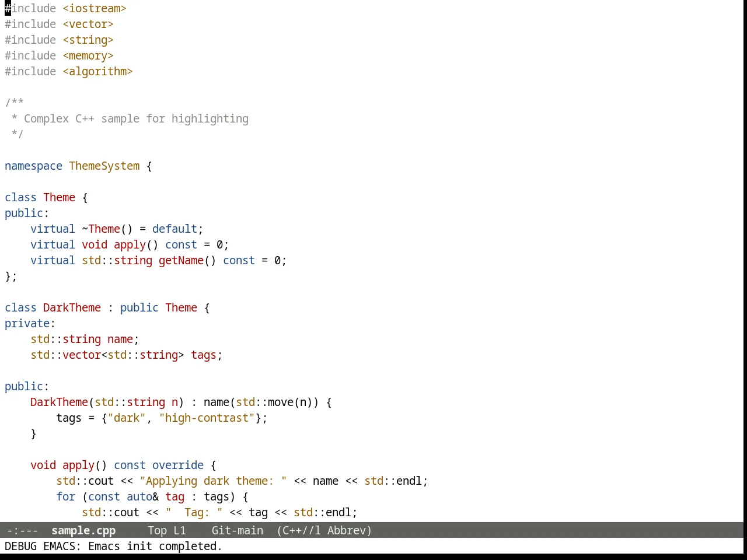This screenshot has height=560, width=747.
Task: Click the comment opening '/**' line
Action: click(x=15, y=103)
